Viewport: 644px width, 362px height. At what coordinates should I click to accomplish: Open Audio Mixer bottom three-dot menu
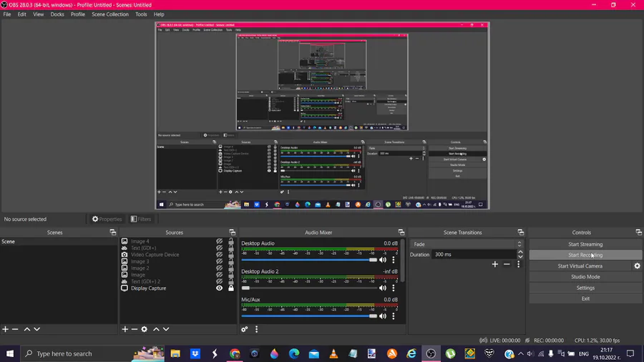257,329
